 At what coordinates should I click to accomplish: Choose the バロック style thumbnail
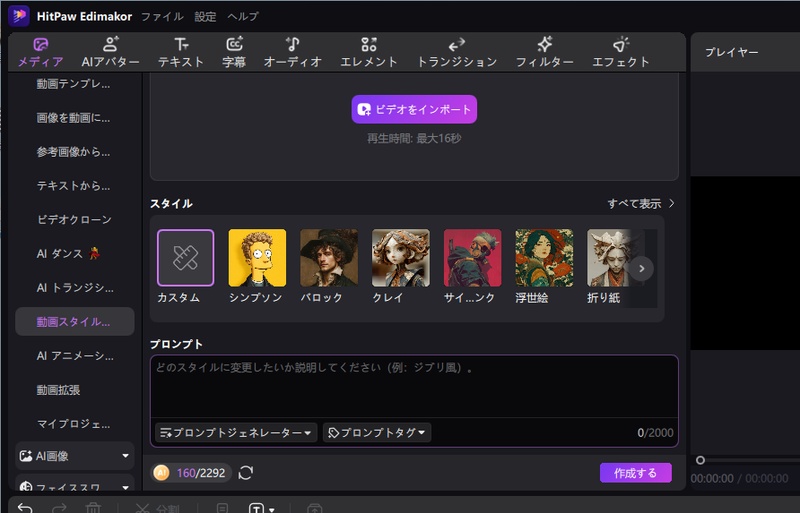coord(329,258)
